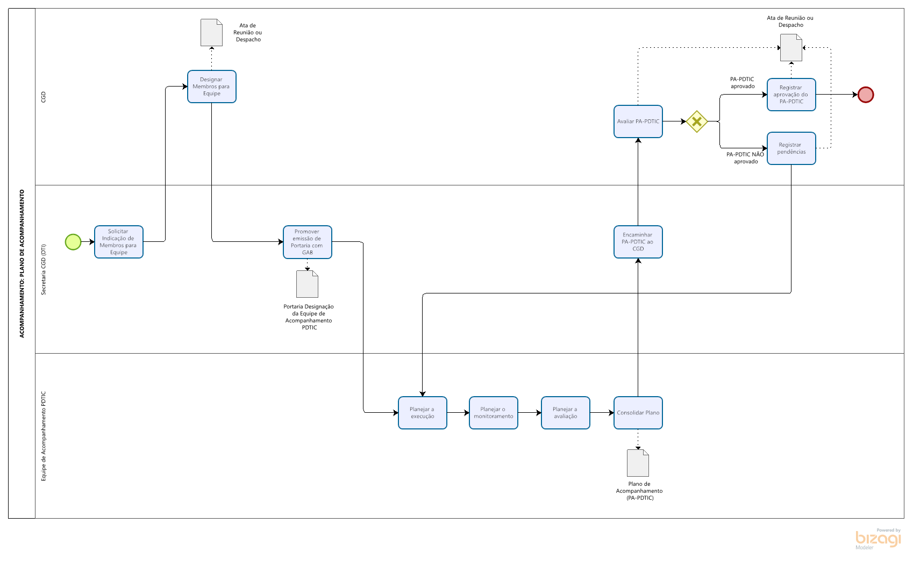Click the Bizagi Modeler logo
Viewport: 913px width, 588px height.
click(878, 539)
